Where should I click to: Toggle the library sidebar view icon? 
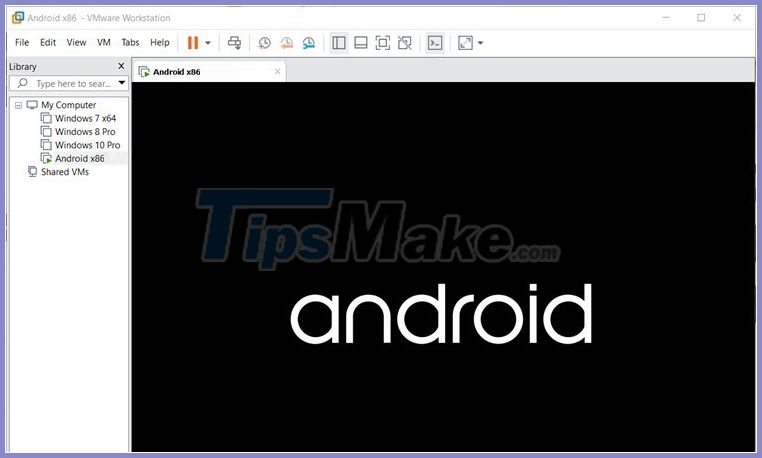(339, 43)
